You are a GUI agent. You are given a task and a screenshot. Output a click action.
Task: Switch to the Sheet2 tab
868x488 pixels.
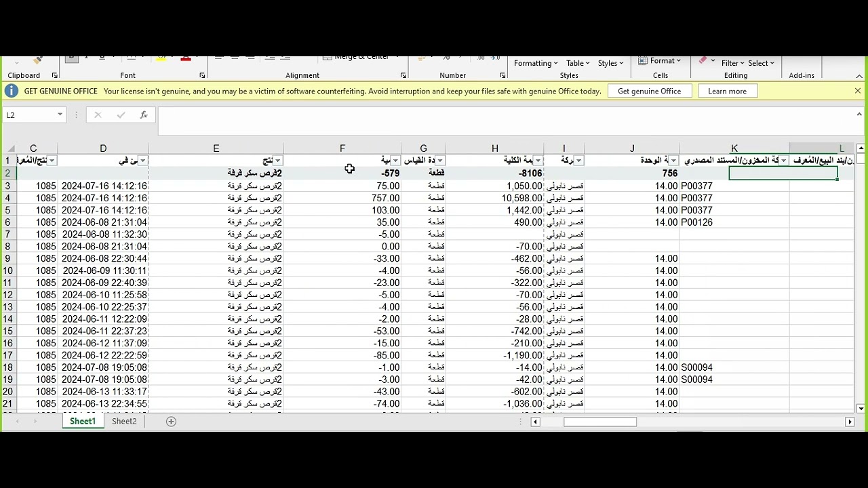pyautogui.click(x=124, y=422)
